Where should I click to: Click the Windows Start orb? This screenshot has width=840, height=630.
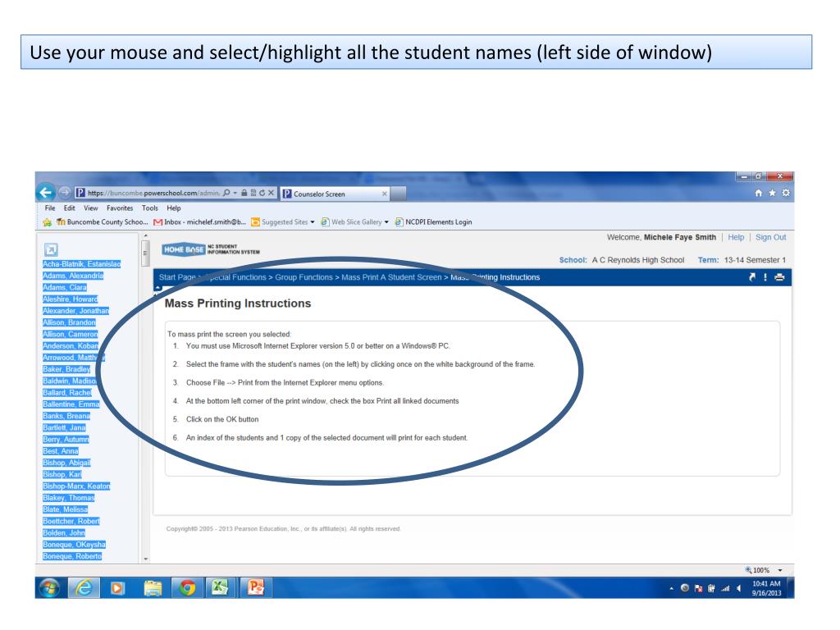[x=49, y=587]
